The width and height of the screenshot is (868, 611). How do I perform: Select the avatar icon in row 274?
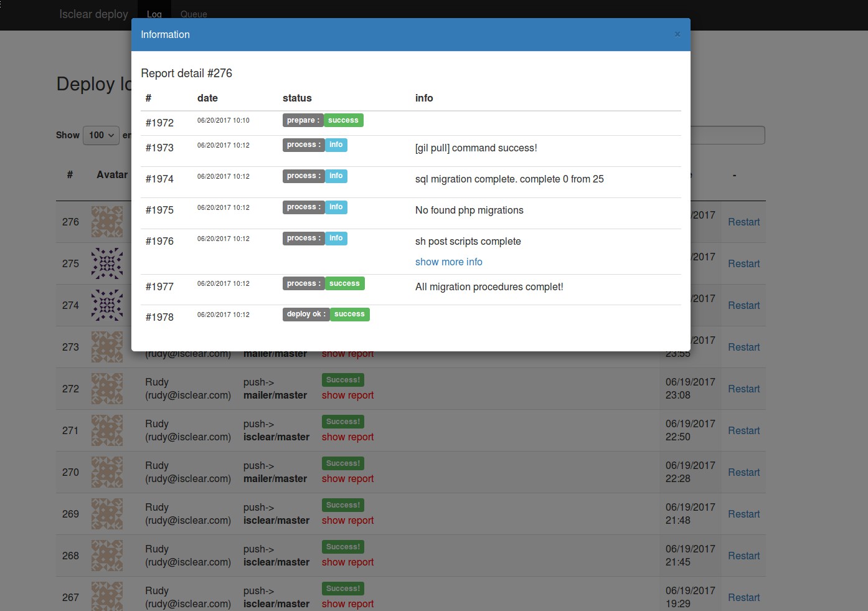click(107, 305)
